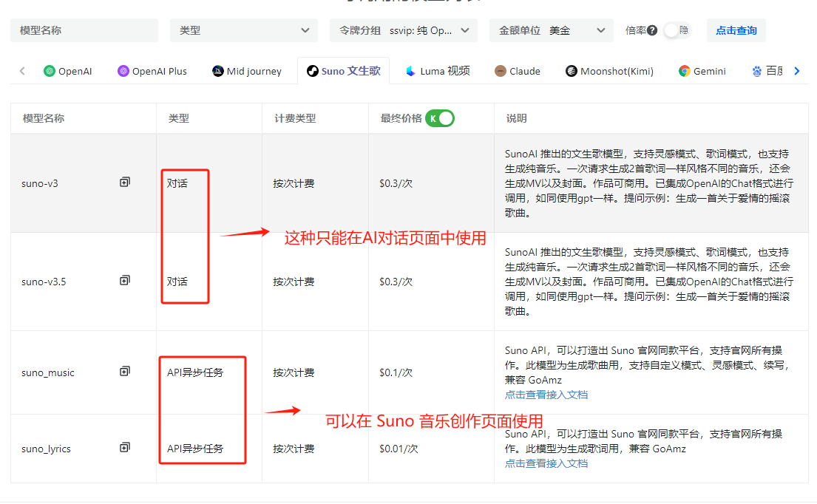The height and width of the screenshot is (504, 817).
Task: Click the 倍率 help question mark icon
Action: pyautogui.click(x=652, y=31)
